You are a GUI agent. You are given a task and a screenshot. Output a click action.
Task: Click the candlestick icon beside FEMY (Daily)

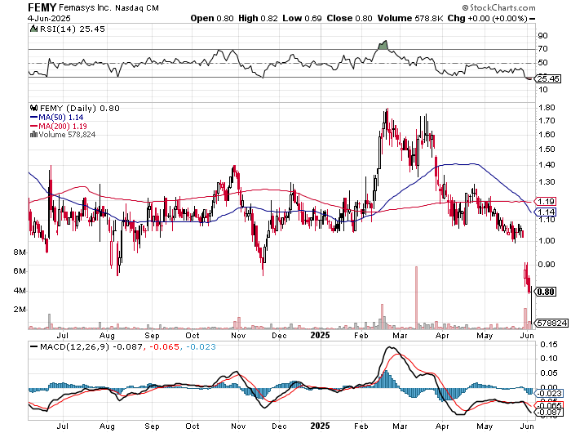click(x=34, y=108)
